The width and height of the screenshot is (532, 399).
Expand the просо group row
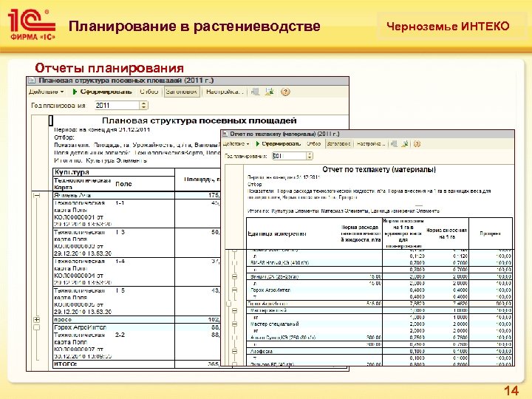(37, 320)
